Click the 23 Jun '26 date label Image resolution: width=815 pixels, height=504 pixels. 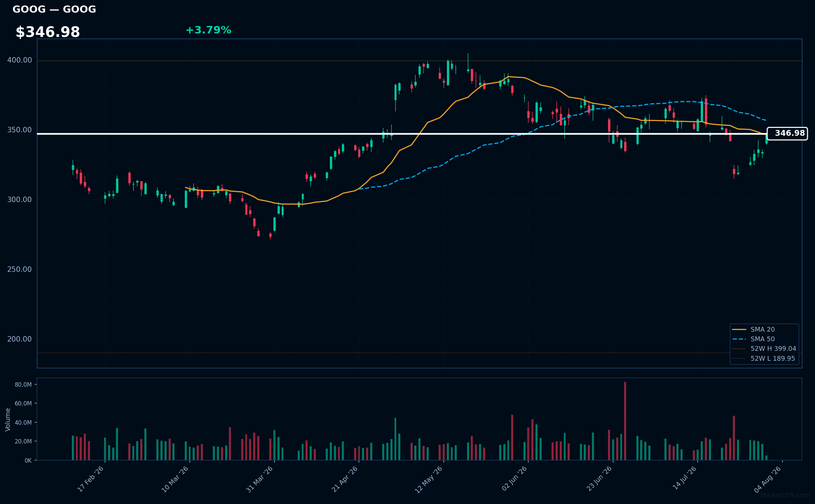pos(599,479)
